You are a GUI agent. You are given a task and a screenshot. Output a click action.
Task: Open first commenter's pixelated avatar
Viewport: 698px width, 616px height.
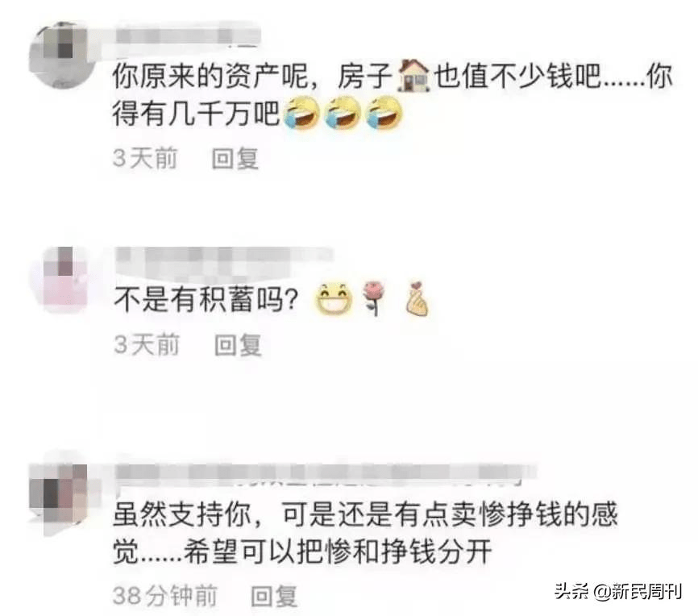[x=61, y=53]
